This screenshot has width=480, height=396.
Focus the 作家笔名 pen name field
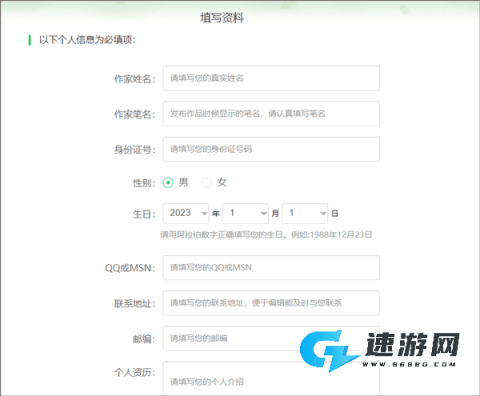(271, 114)
